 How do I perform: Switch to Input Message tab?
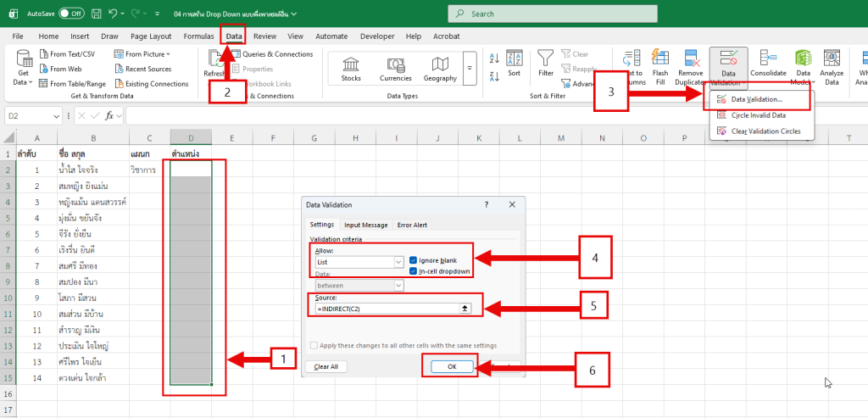point(366,225)
